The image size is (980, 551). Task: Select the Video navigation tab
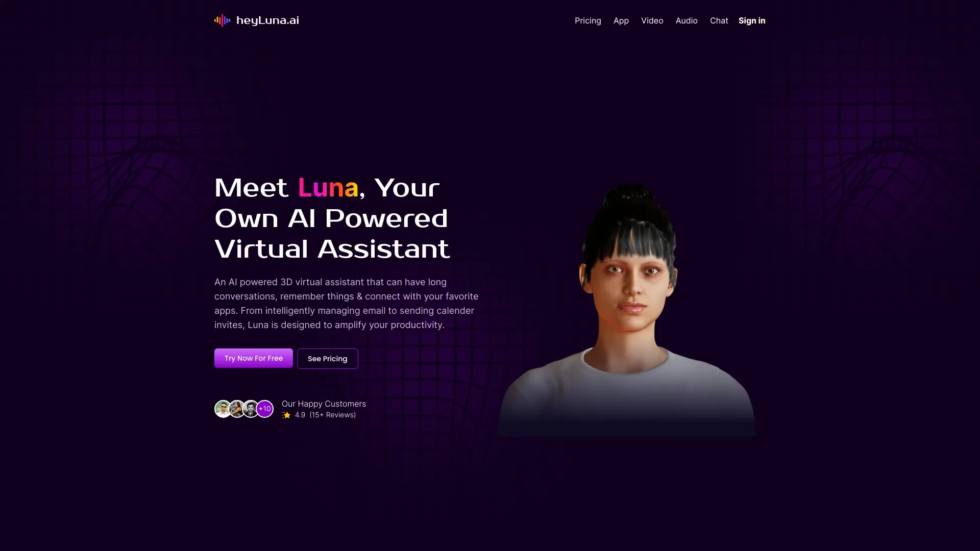tap(652, 20)
